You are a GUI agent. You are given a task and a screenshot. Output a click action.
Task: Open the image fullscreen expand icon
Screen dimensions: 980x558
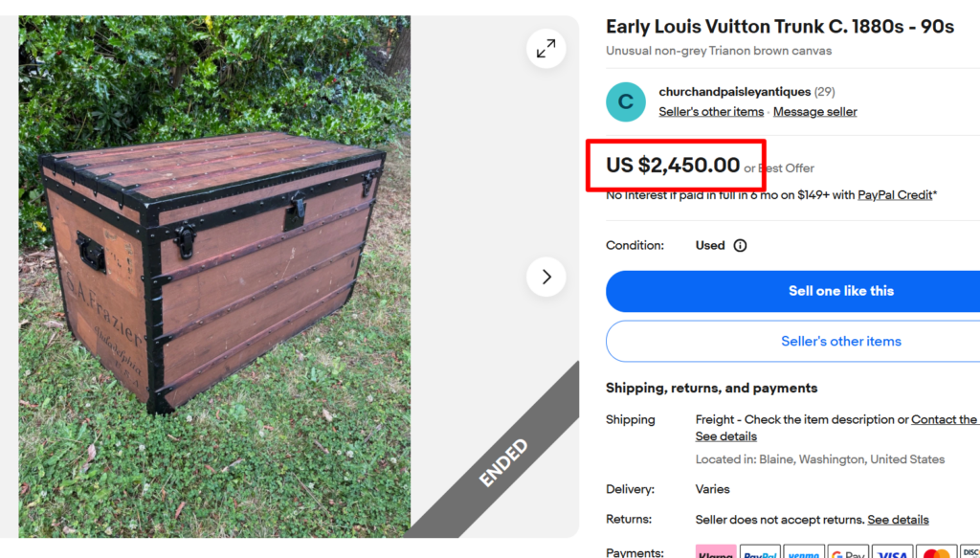click(x=546, y=48)
